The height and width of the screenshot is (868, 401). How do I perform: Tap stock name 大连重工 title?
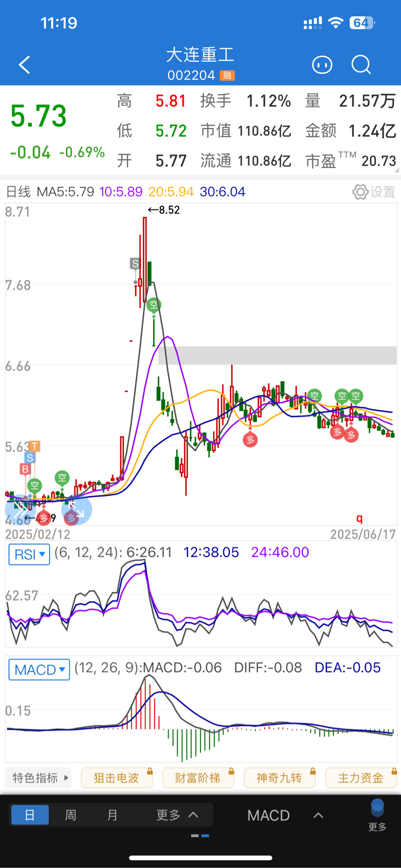pos(200,55)
